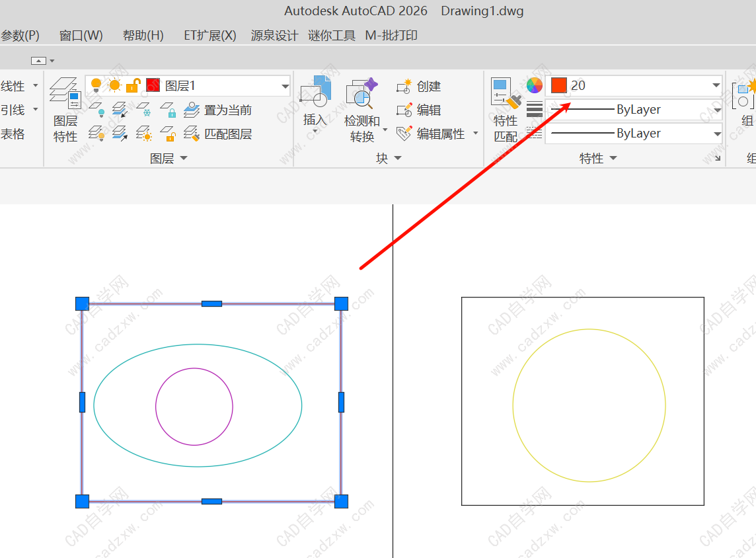Open the 帮助(H) menu
This screenshot has height=558, width=756.
pos(143,36)
